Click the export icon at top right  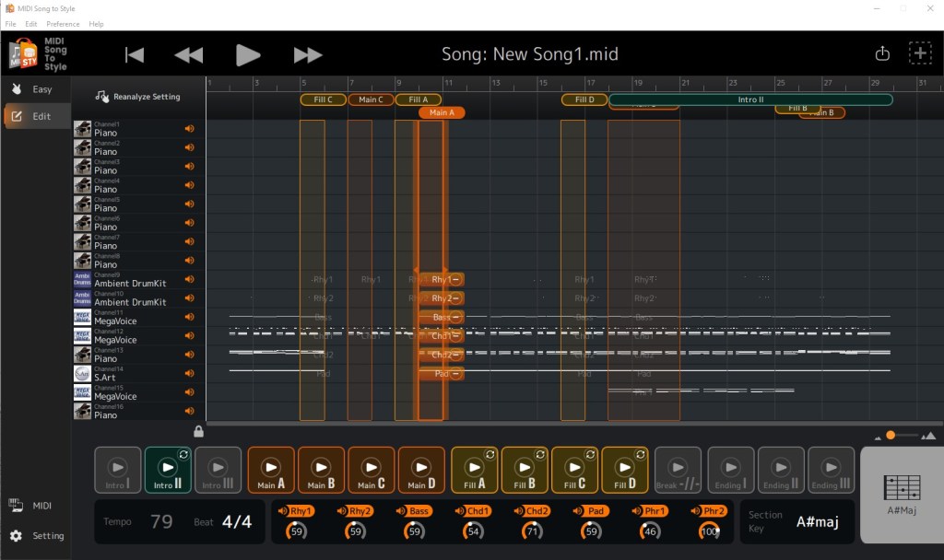882,53
